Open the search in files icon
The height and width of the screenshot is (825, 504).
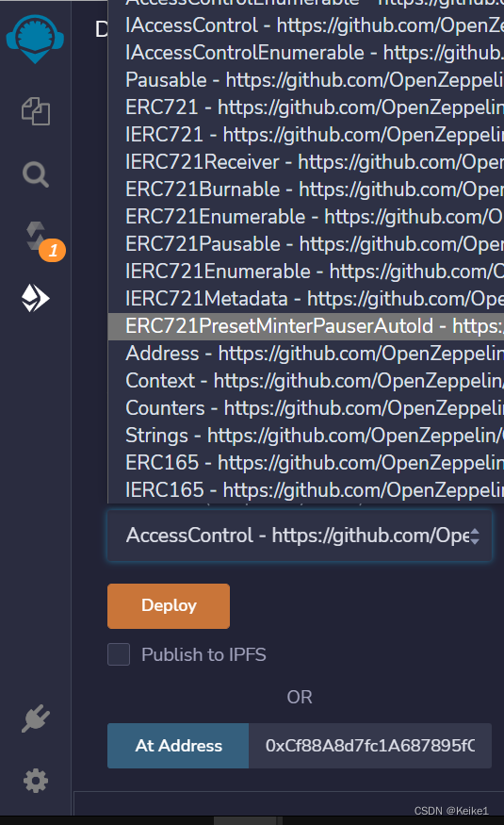[x=36, y=174]
